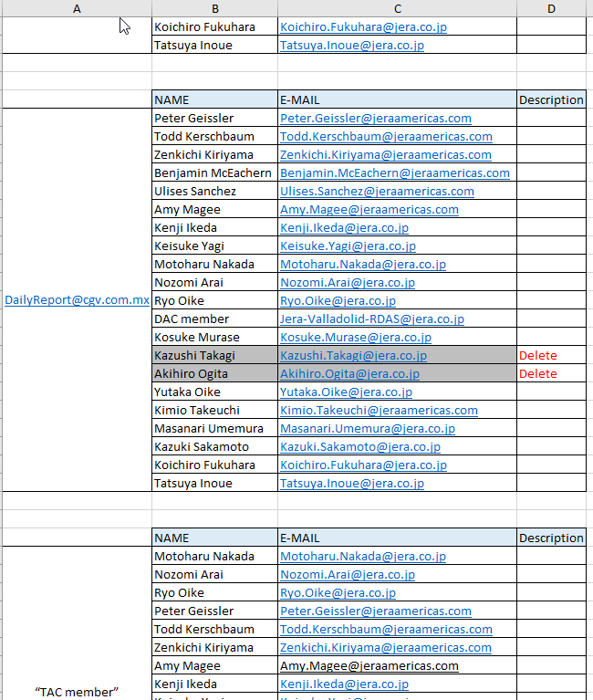Select the DAC member name cell
Viewport: 593px width, 700px height.
tap(214, 319)
